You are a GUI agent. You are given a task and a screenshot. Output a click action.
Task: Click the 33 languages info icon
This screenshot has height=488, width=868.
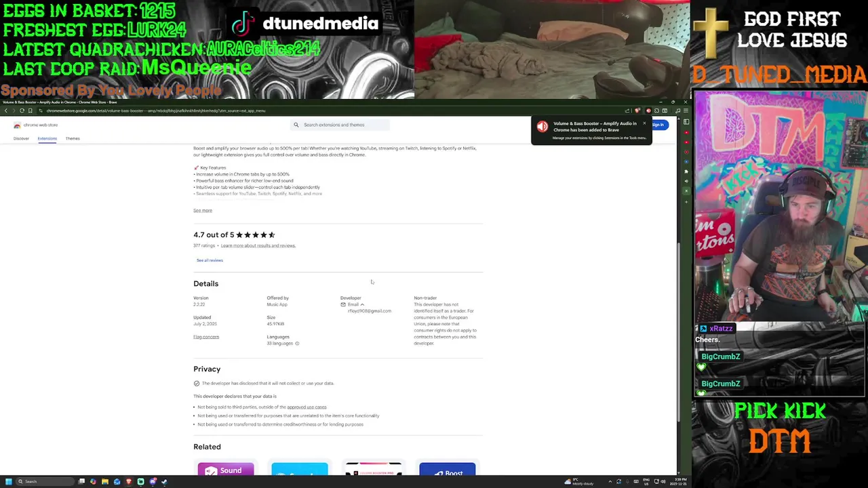[297, 344]
